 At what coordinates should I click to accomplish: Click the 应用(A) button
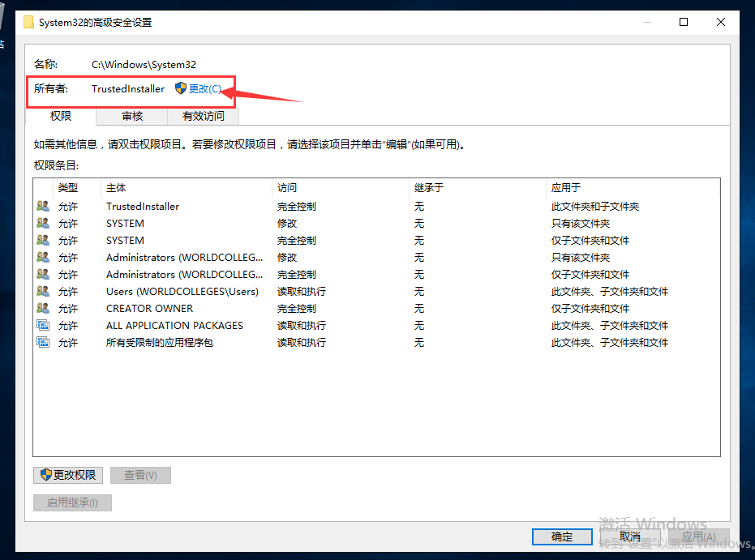[x=699, y=536]
